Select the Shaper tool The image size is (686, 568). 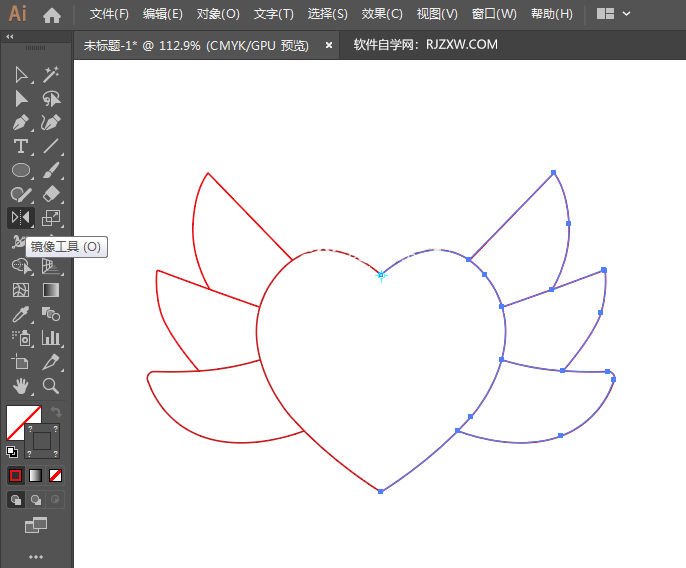pyautogui.click(x=21, y=194)
